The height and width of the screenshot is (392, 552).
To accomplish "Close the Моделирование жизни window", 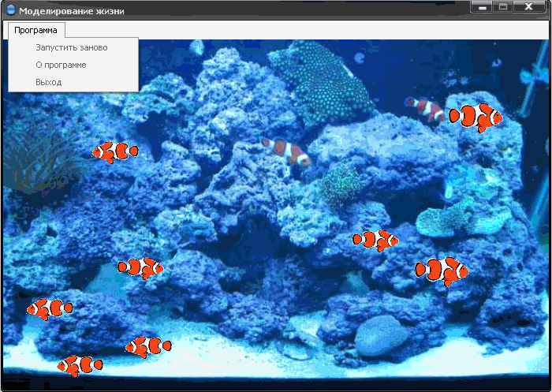I will coord(529,7).
